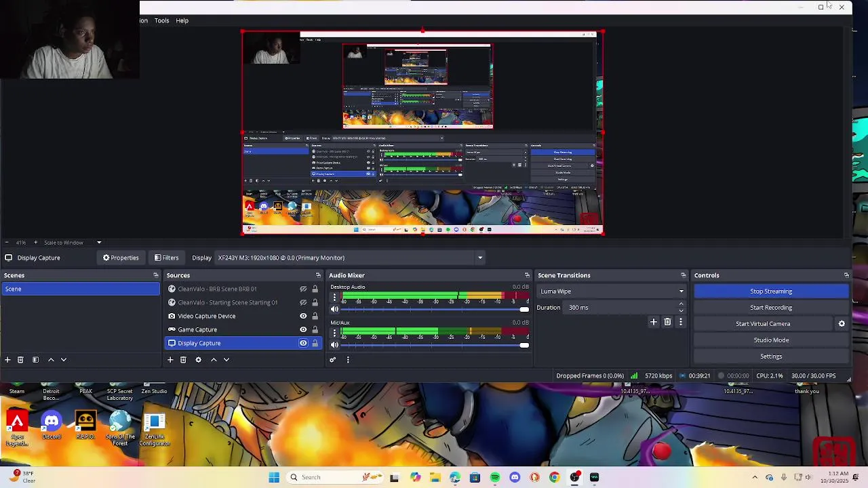Open OBS Settings button
Viewport: 868px width, 488px height.
coord(771,357)
